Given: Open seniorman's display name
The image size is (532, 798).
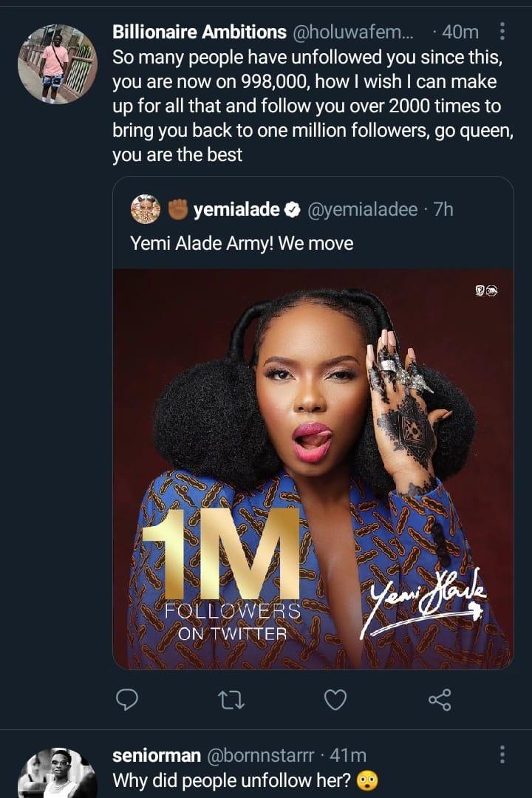Looking at the screenshot, I should 156,755.
